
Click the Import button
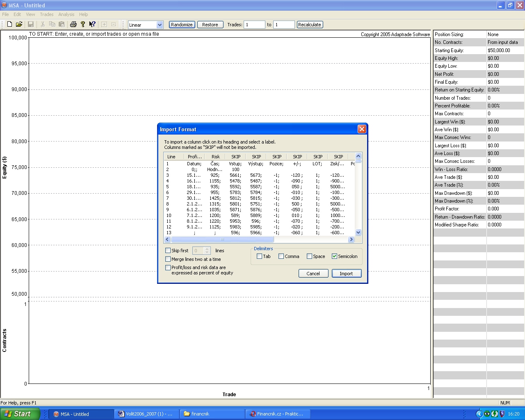(x=346, y=274)
